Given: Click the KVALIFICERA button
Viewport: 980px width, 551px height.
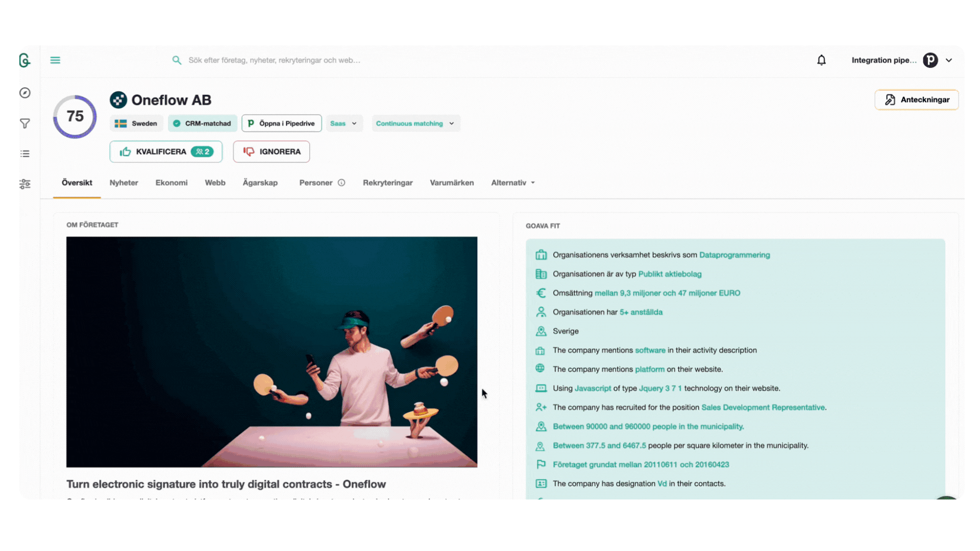Looking at the screenshot, I should click(x=166, y=152).
